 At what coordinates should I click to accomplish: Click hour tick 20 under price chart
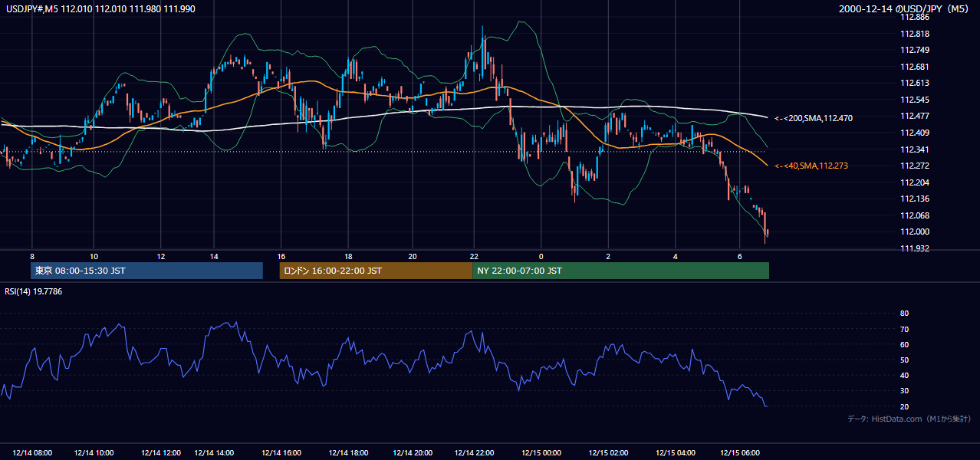point(413,256)
